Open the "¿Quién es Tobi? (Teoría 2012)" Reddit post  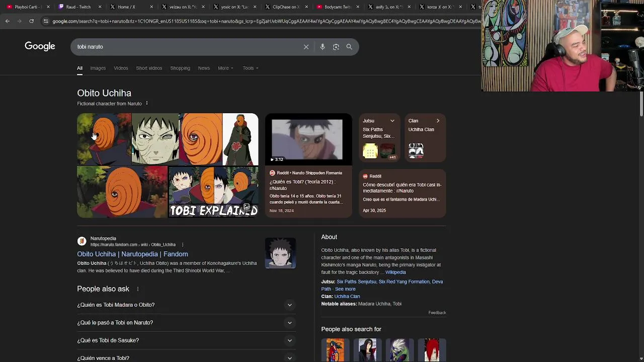click(302, 185)
